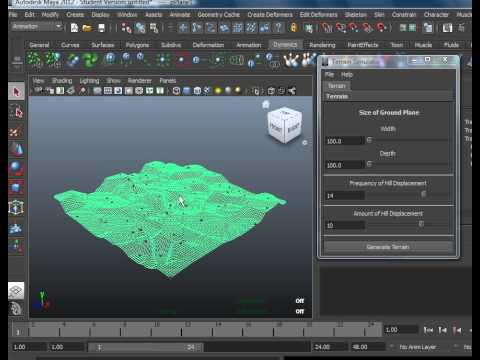Click the Depth value field 100.0
The image size is (480, 360).
345,165
